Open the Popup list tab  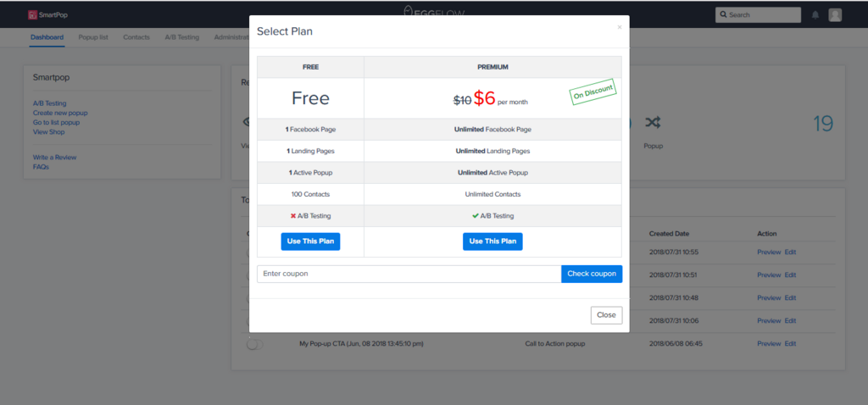click(x=93, y=37)
